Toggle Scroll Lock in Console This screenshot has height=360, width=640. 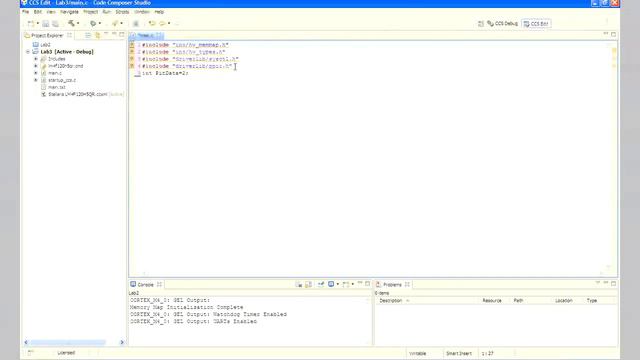[309, 284]
